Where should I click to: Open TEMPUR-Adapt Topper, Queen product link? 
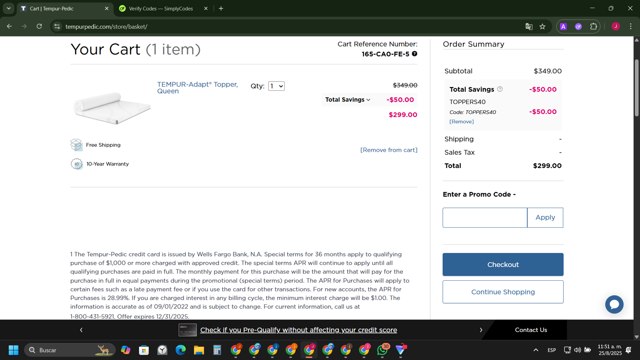pyautogui.click(x=198, y=87)
